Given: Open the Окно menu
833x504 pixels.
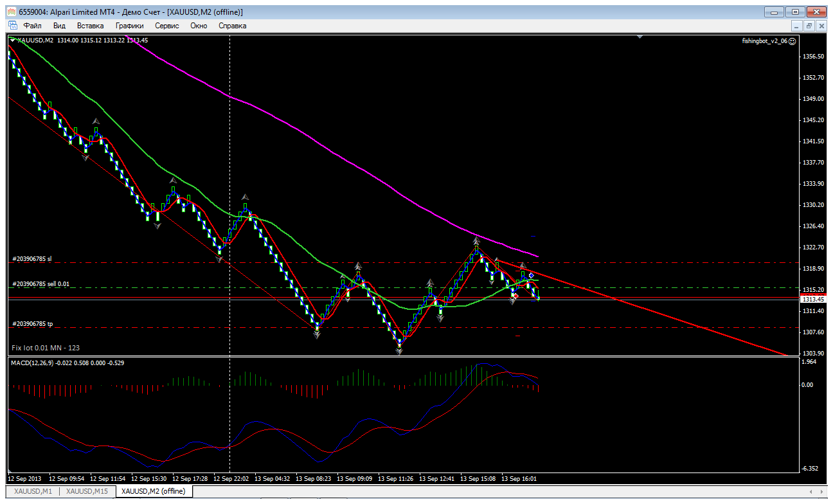Looking at the screenshot, I should click(199, 26).
